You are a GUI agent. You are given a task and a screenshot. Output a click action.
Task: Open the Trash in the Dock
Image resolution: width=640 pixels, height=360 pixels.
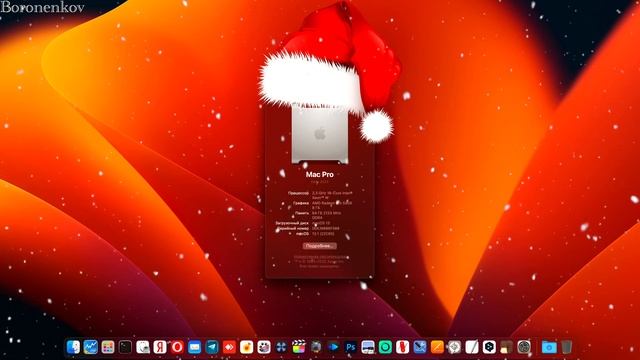(567, 347)
